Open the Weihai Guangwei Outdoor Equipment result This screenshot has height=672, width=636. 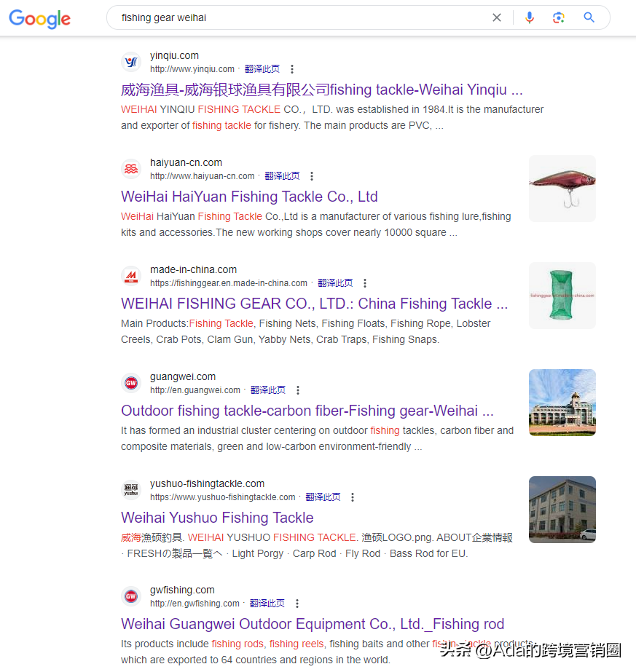313,624
